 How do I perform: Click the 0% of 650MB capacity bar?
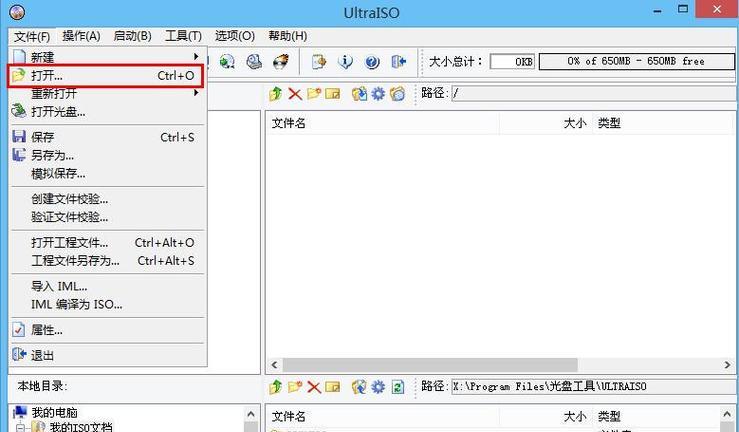(637, 61)
